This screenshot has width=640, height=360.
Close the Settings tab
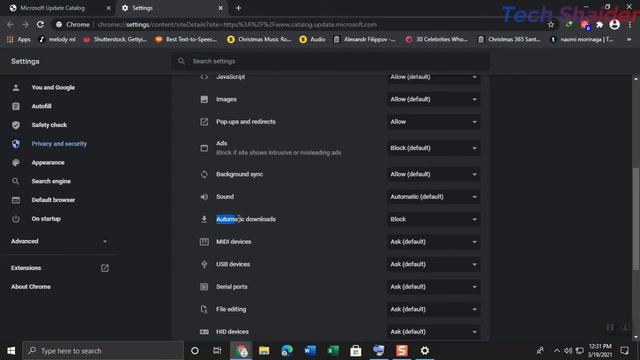(220, 8)
